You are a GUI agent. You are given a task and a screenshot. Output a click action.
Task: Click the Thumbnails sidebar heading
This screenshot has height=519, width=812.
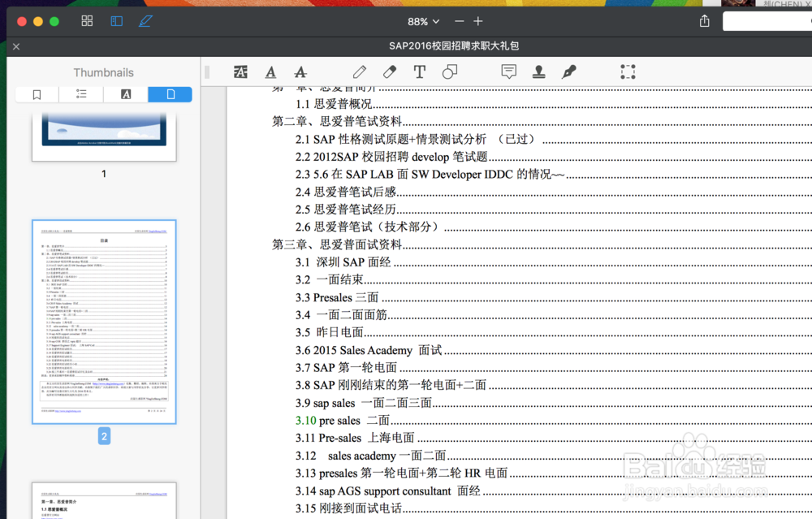pos(104,72)
